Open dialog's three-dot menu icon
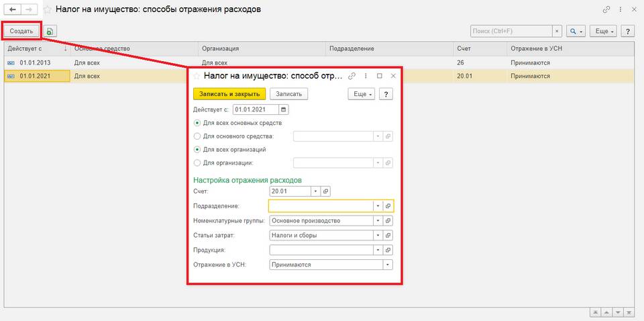 pos(366,76)
